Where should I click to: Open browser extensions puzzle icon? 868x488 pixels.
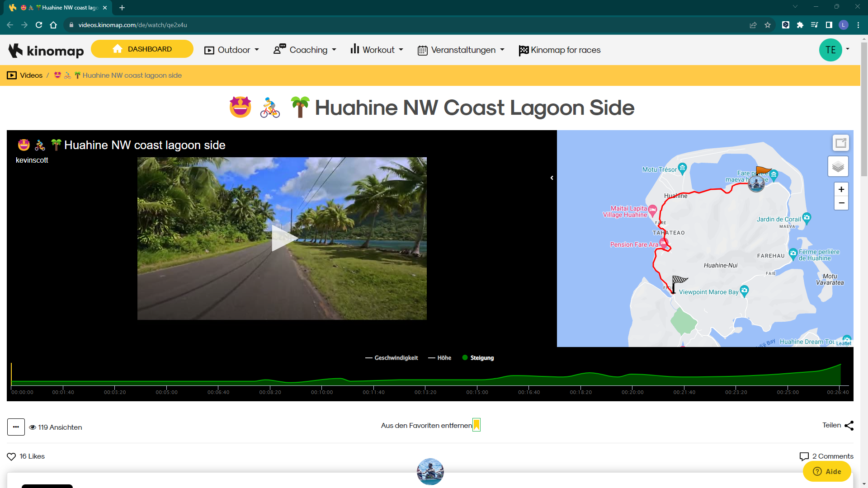(800, 25)
